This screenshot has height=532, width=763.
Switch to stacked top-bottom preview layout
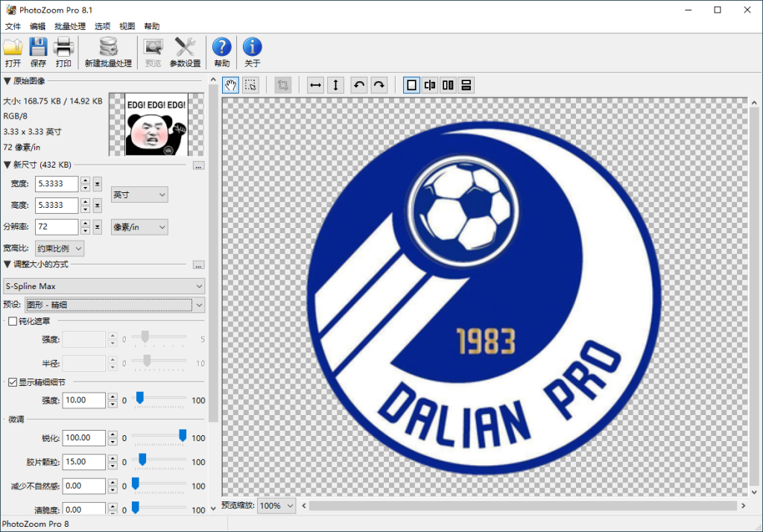coord(466,85)
